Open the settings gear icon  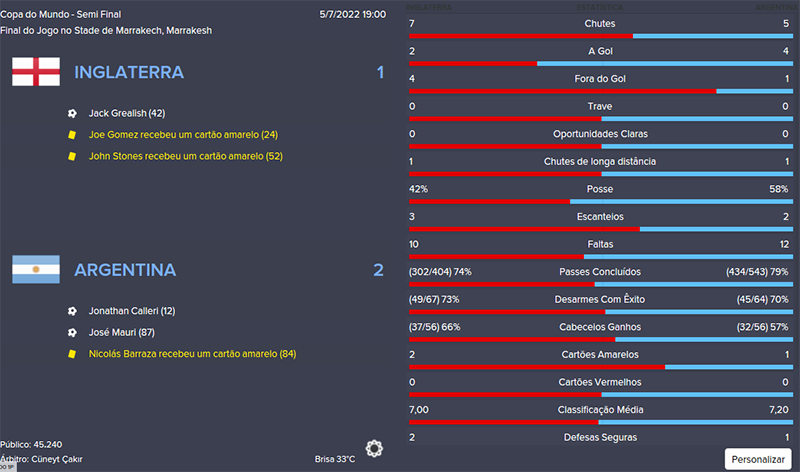pyautogui.click(x=374, y=449)
